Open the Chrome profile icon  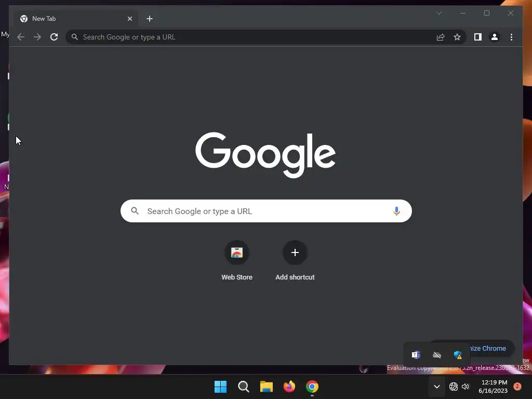tap(495, 37)
